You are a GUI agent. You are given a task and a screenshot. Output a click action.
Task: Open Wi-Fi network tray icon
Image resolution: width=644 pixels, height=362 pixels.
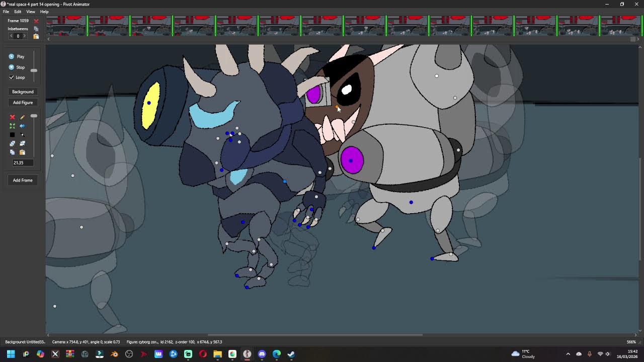pos(600,354)
